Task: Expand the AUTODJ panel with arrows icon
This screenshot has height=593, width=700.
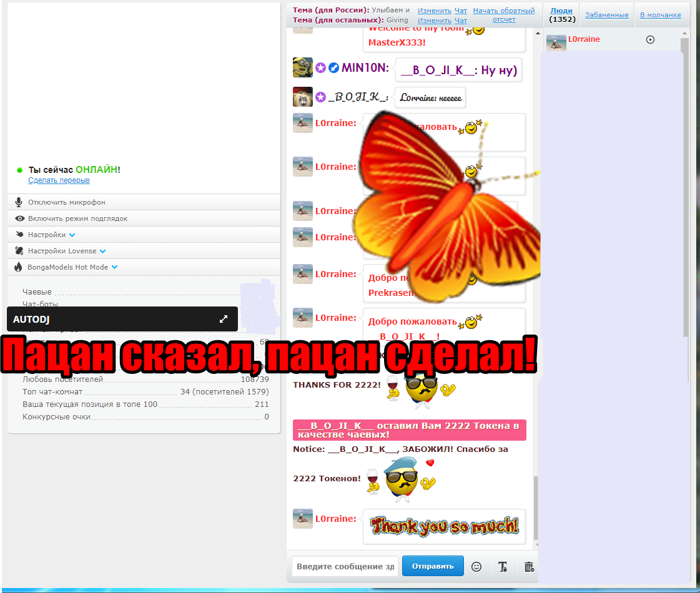Action: (x=224, y=319)
